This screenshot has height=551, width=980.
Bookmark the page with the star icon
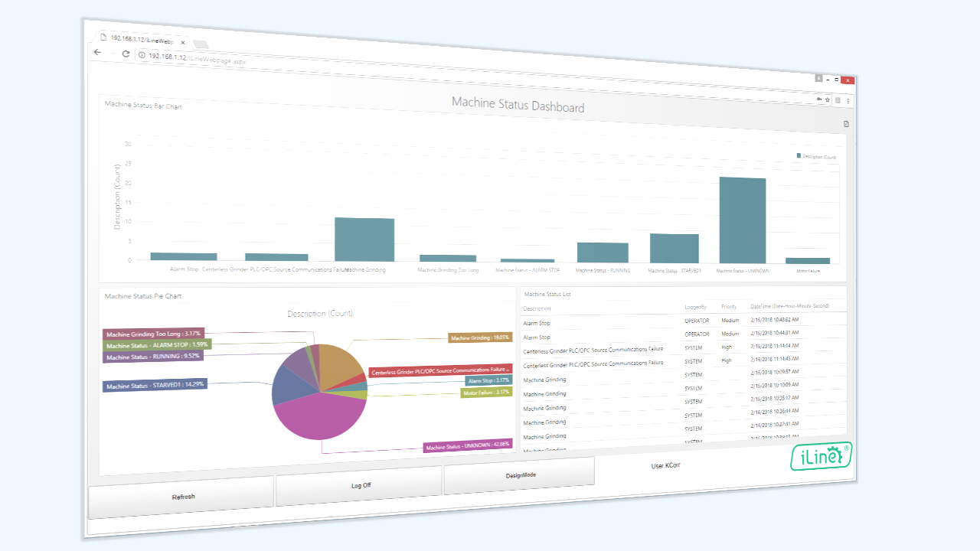point(828,99)
